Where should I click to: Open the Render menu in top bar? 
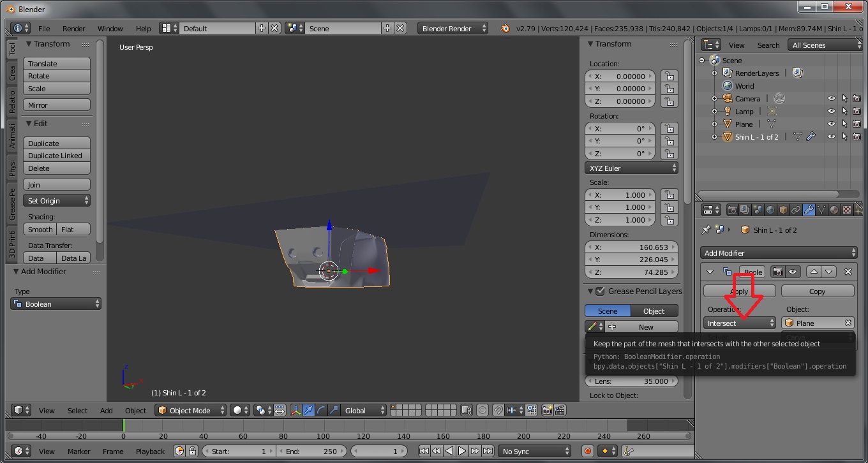point(73,29)
